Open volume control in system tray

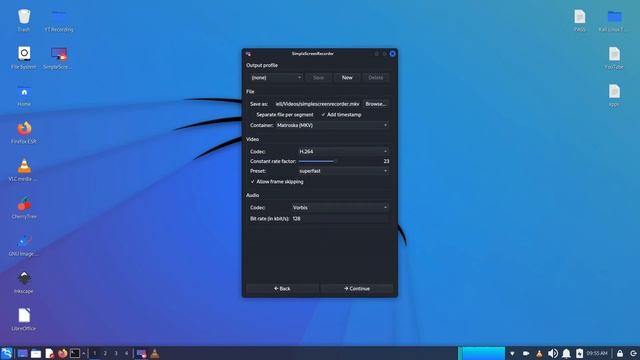tap(553, 353)
